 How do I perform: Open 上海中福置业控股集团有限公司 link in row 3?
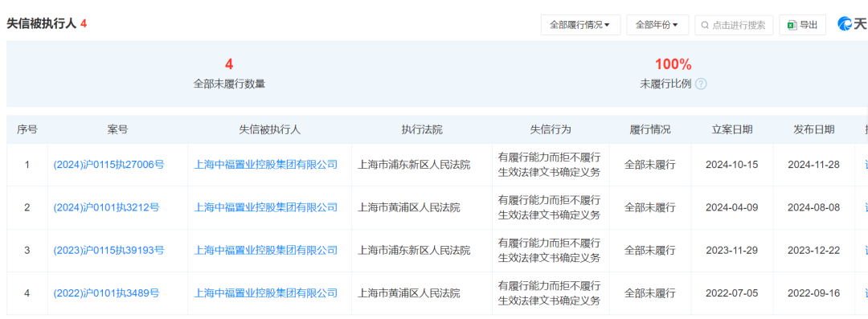tap(266, 251)
